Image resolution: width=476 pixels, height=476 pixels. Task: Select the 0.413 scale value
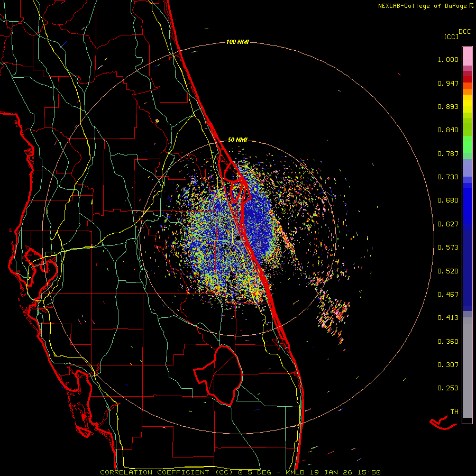(448, 318)
